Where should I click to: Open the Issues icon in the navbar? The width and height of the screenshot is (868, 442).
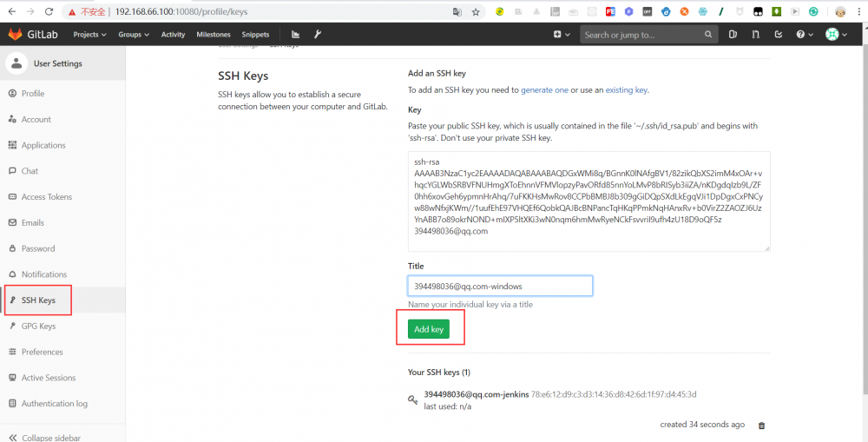733,35
